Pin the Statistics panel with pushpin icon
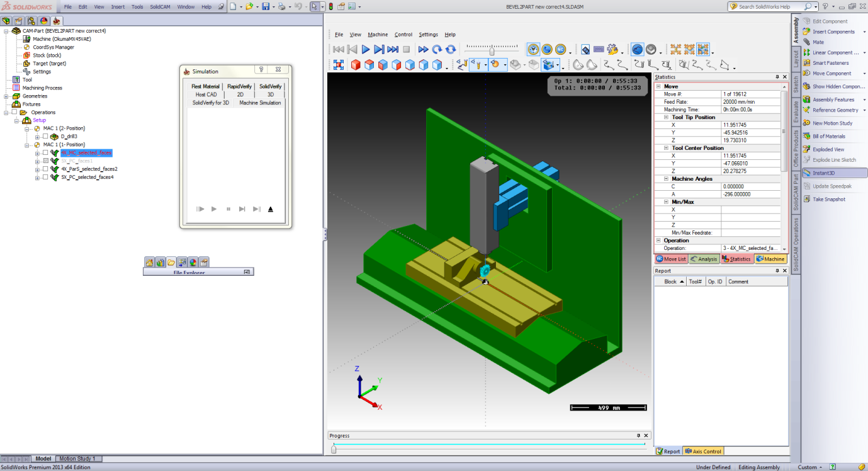 [x=777, y=77]
